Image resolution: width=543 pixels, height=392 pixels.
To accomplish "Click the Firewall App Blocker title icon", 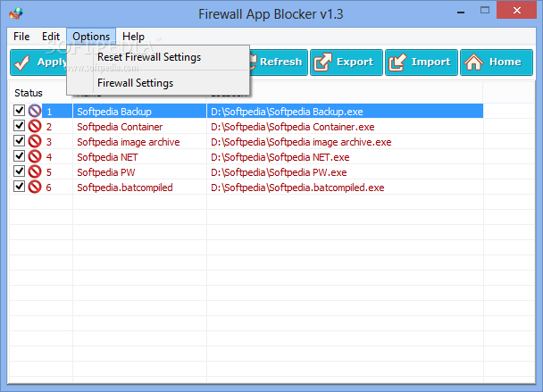I will click(x=16, y=14).
